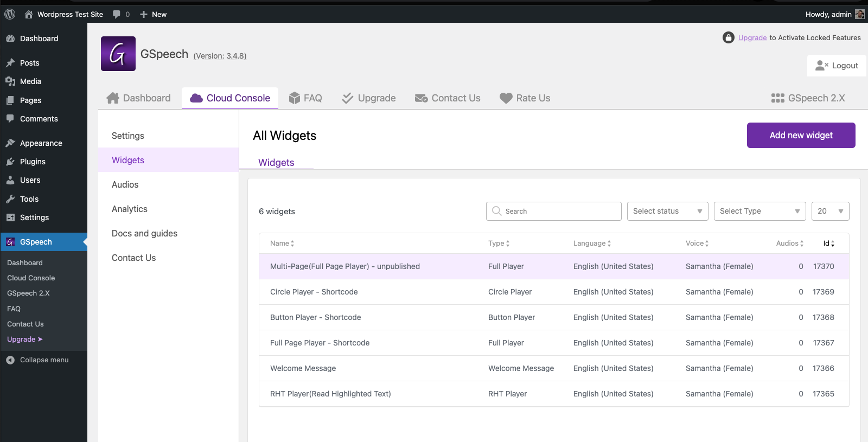
Task: Click the WordPress logo icon
Action: [10, 14]
